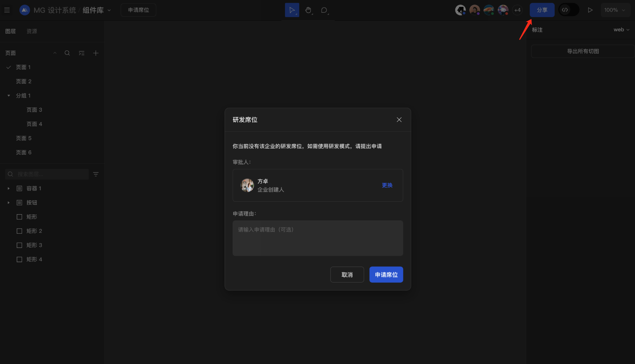Click the second collaborator avatar
Viewport: 635px width, 364px height.
475,10
